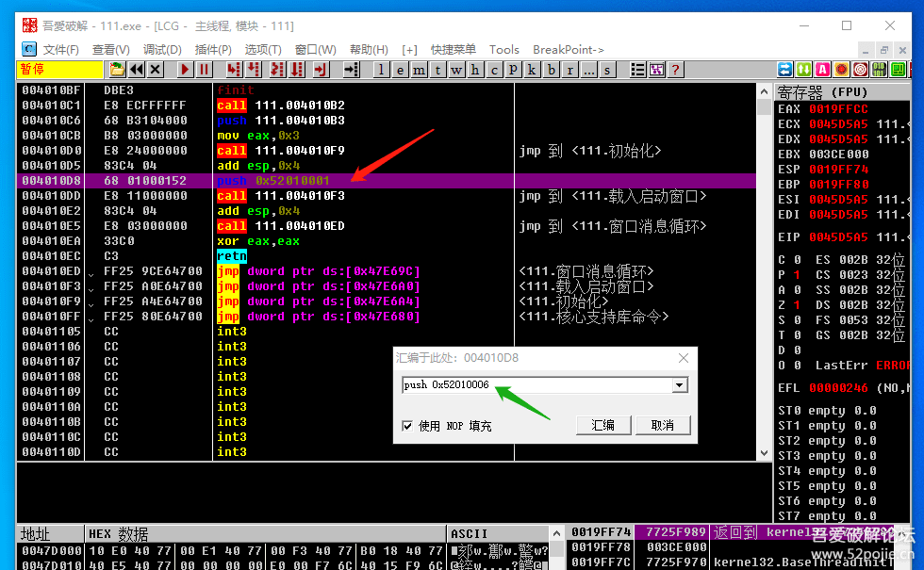Image resolution: width=924 pixels, height=570 pixels.
Task: Restart the program with the rewind icon
Action: click(x=137, y=69)
